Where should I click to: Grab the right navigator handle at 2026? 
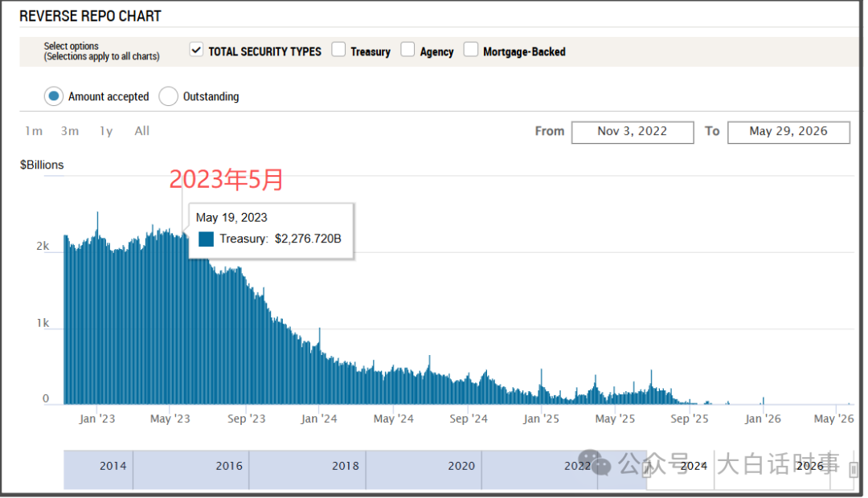(853, 470)
